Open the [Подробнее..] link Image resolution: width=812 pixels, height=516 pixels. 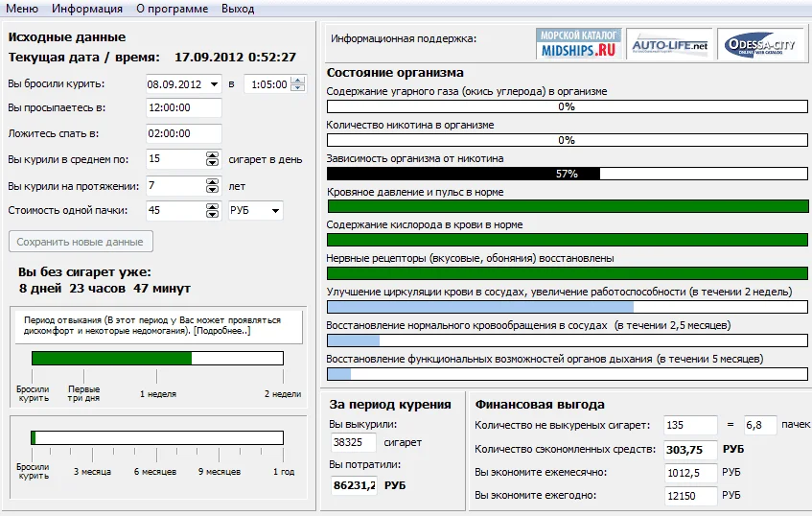point(222,331)
